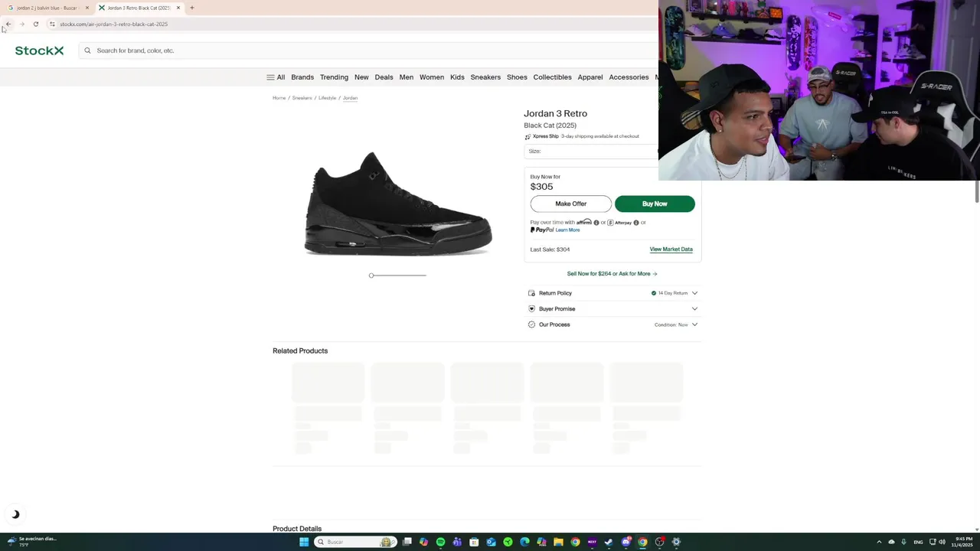Click Sell Now for $264 link
The width and height of the screenshot is (980, 551).
[x=612, y=274]
